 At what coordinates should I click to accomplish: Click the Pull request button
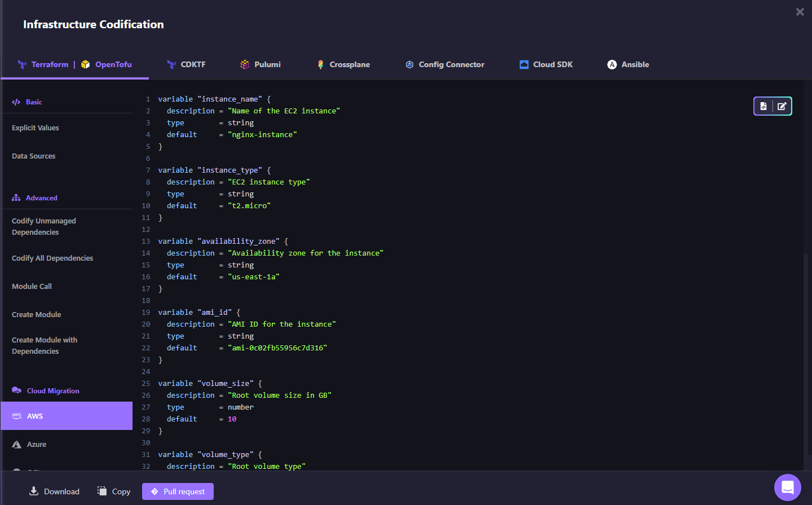[178, 491]
